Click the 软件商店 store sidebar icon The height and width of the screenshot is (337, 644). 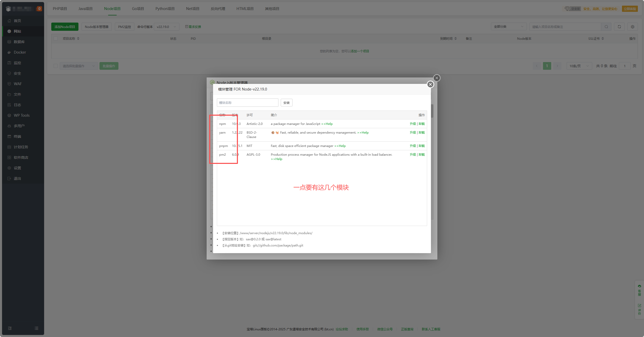(9, 157)
